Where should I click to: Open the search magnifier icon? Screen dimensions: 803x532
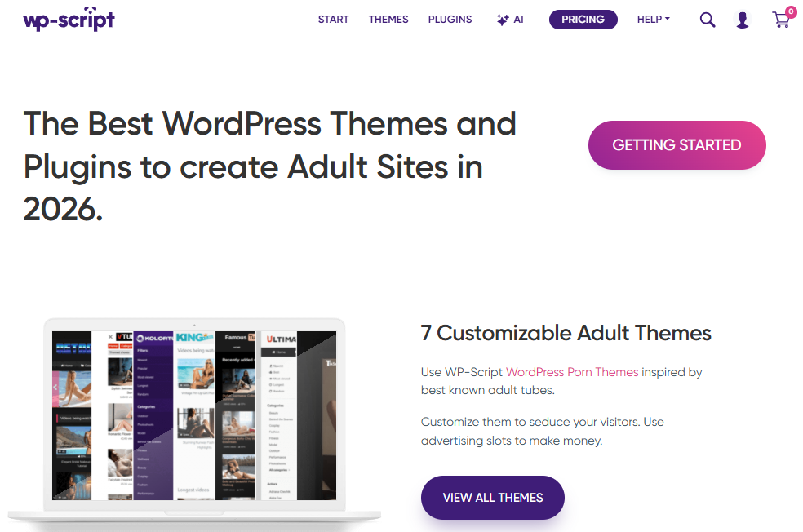(x=708, y=20)
